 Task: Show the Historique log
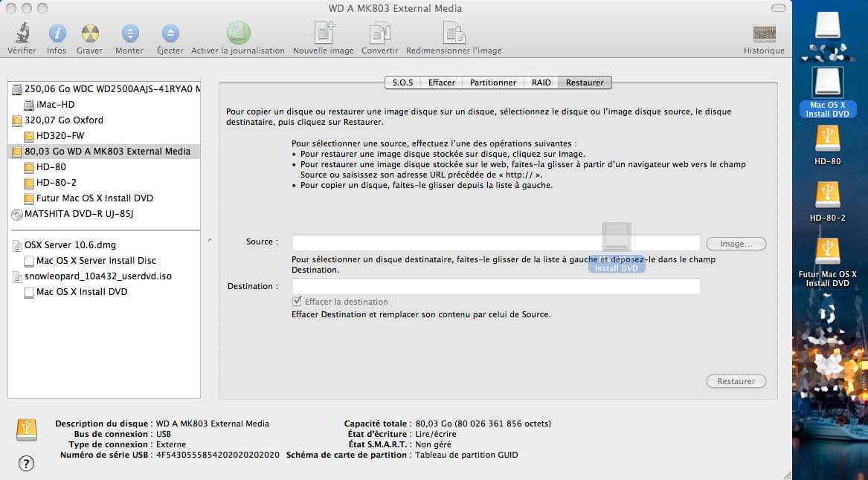pos(764,33)
